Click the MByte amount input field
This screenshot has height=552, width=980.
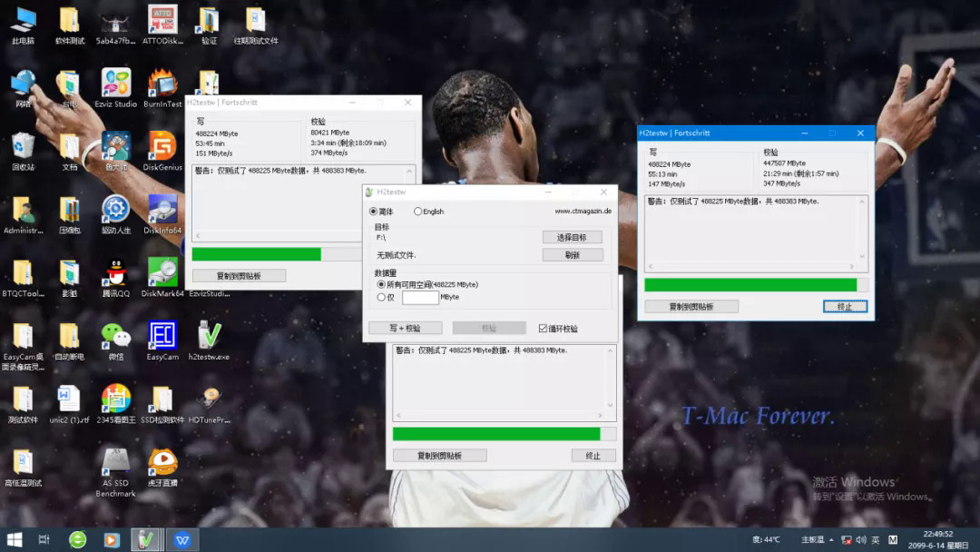coord(420,297)
